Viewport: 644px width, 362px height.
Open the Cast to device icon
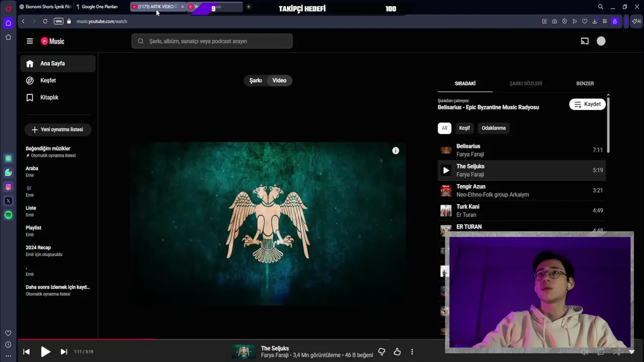(585, 41)
